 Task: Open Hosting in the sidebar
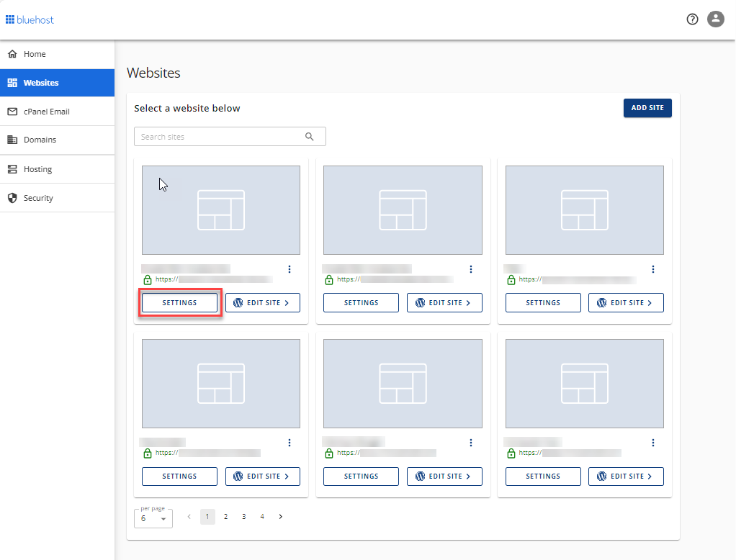(x=58, y=169)
